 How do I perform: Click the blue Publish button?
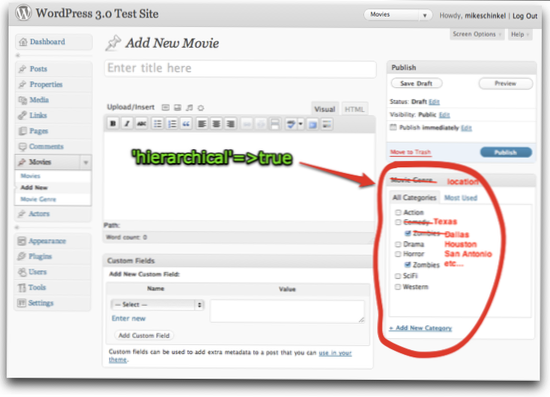[506, 152]
